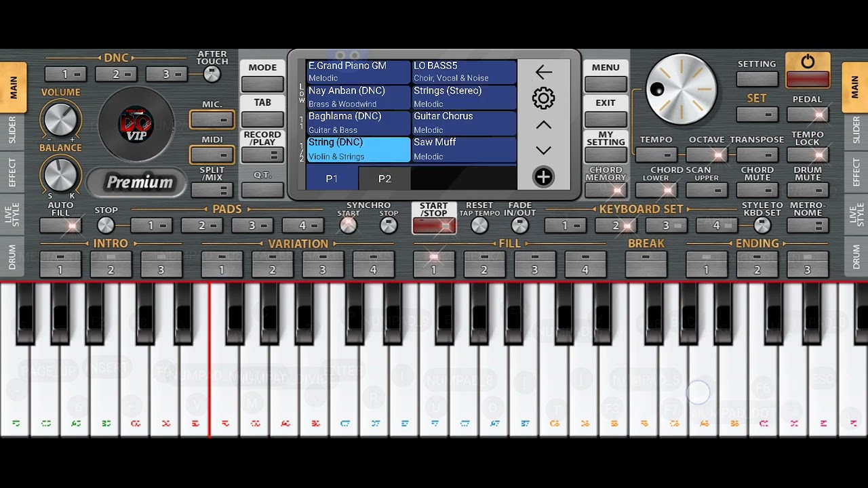Viewport: 868px width, 488px height.
Task: Select Nay Anban (DNC) voice
Action: click(x=358, y=97)
